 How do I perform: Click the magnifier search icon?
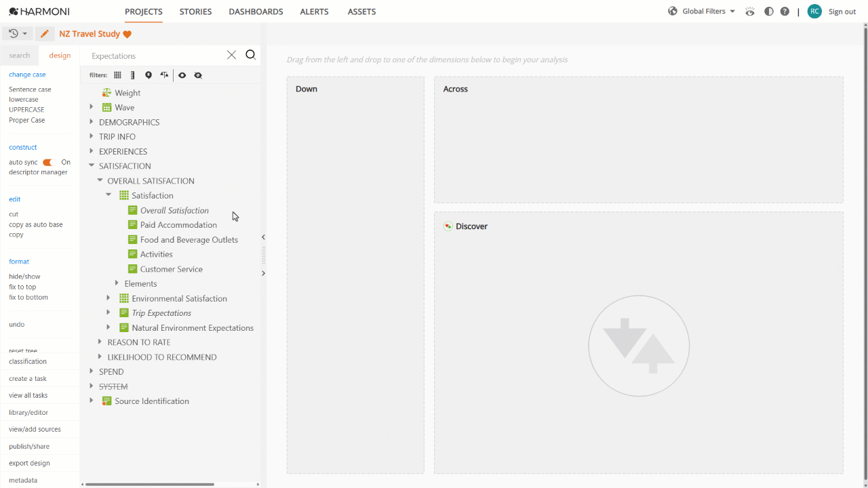(250, 55)
